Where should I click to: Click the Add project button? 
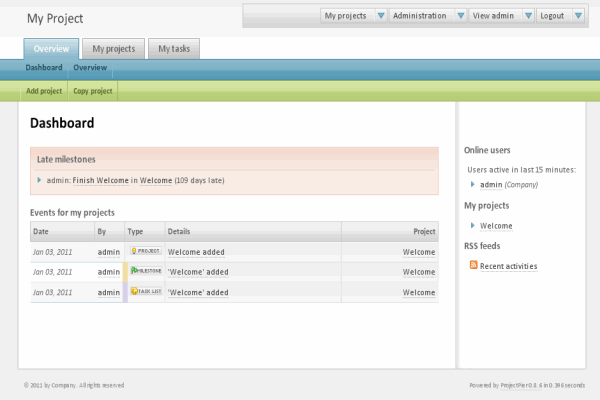tap(43, 91)
